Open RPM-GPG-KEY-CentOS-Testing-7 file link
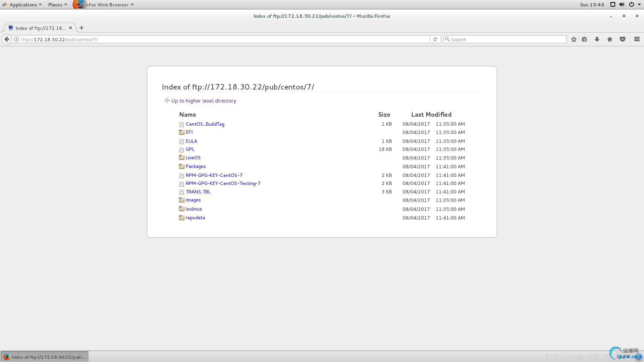 (223, 183)
